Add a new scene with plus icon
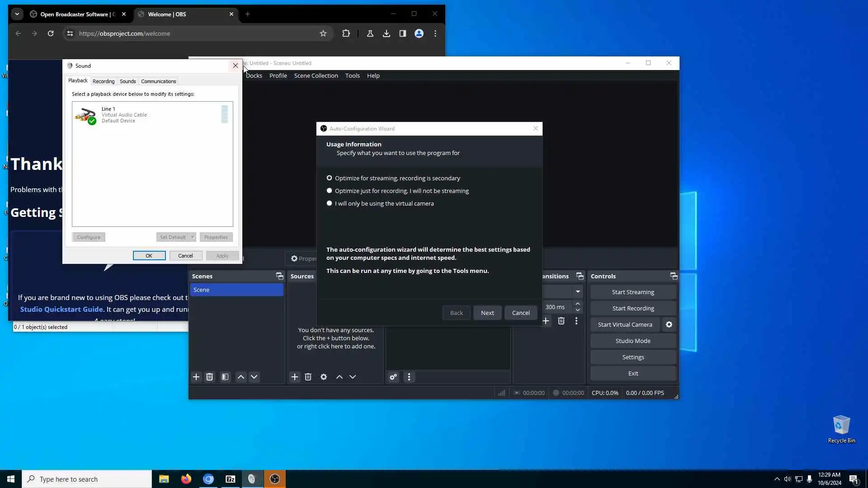The image size is (868, 488). 196,377
